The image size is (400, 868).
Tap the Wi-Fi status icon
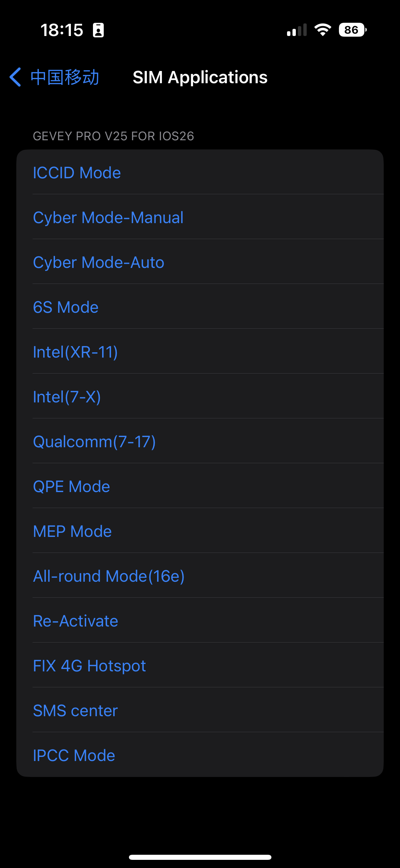(323, 30)
